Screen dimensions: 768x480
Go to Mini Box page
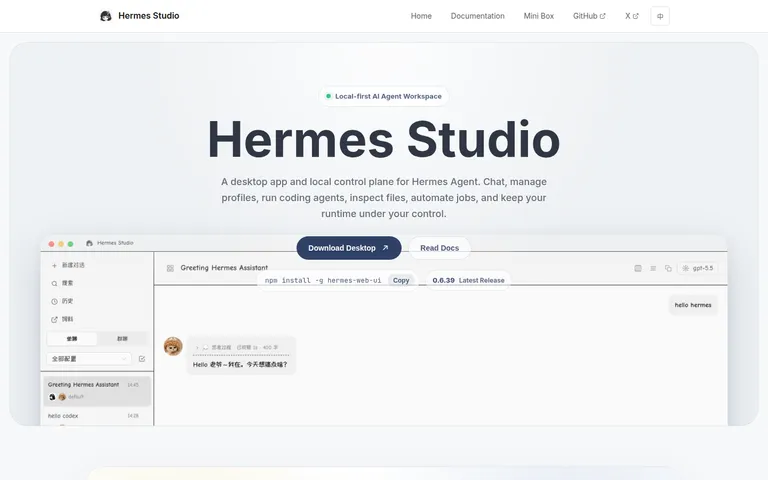click(x=538, y=16)
